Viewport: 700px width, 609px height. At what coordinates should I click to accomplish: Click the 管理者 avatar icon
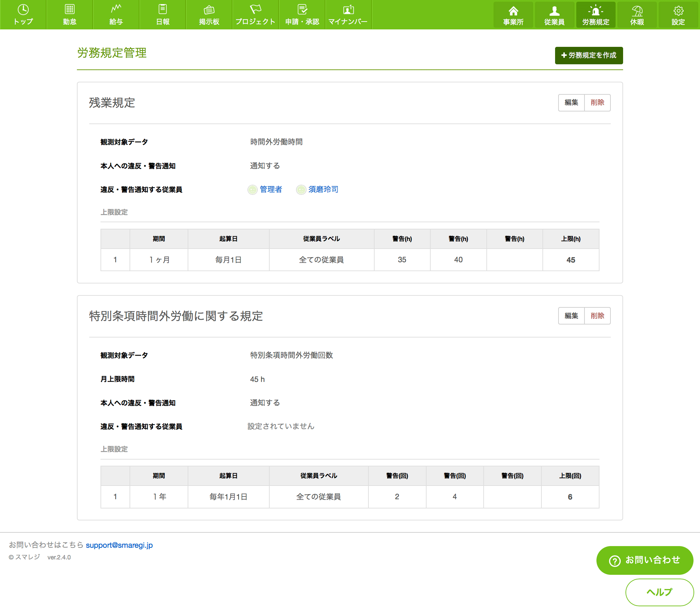point(252,190)
